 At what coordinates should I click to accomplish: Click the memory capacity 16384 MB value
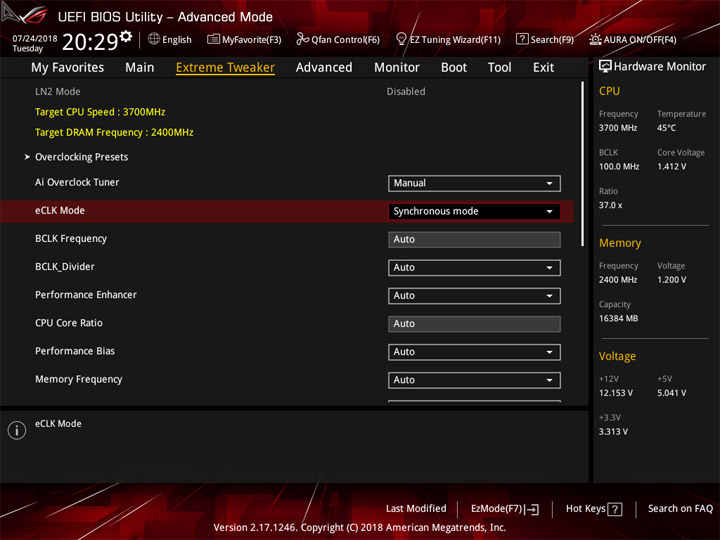click(x=619, y=319)
